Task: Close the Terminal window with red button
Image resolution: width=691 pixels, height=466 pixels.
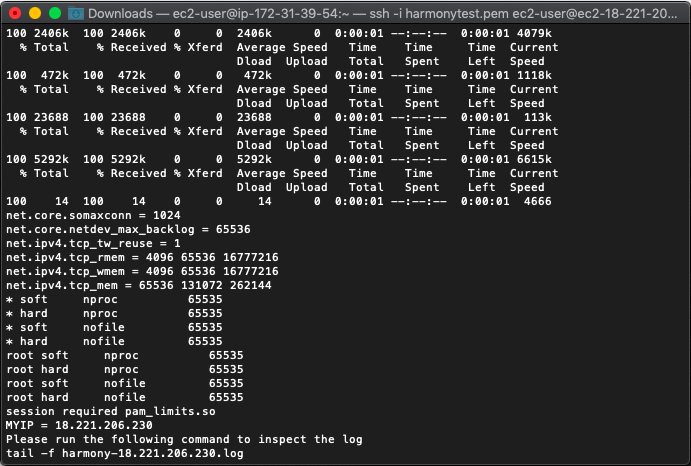Action: (x=14, y=14)
